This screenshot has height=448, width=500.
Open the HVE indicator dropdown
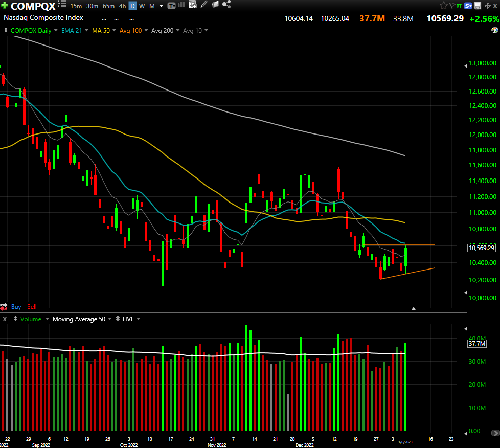pos(139,319)
